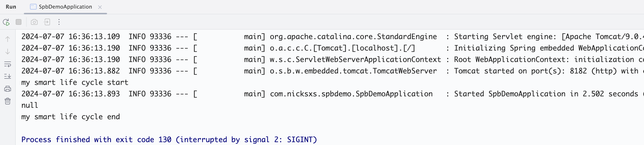Click the Run tool window title
Viewport: 644px width, 145px height.
[x=11, y=7]
